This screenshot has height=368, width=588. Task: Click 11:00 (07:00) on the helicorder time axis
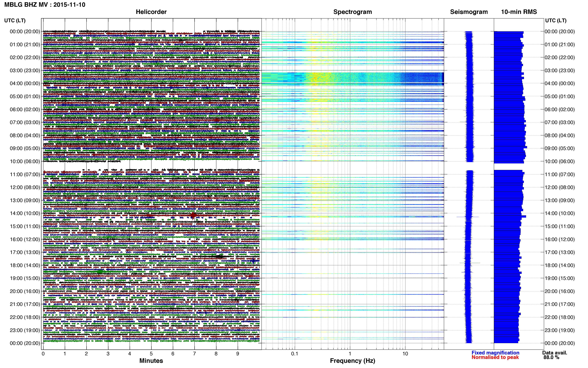point(25,174)
